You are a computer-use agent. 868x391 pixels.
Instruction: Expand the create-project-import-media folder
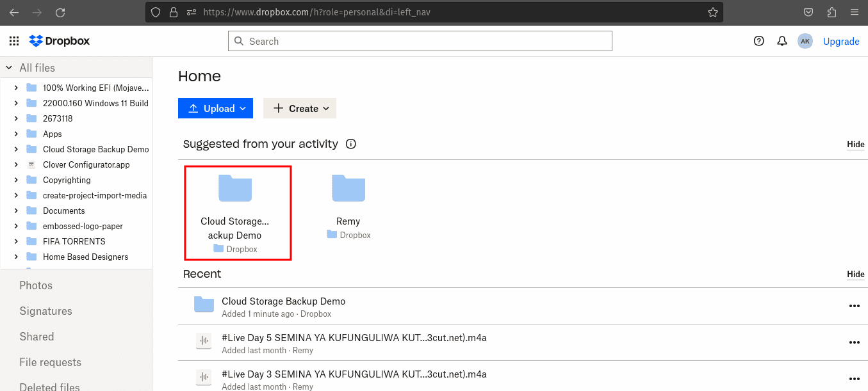(16, 195)
